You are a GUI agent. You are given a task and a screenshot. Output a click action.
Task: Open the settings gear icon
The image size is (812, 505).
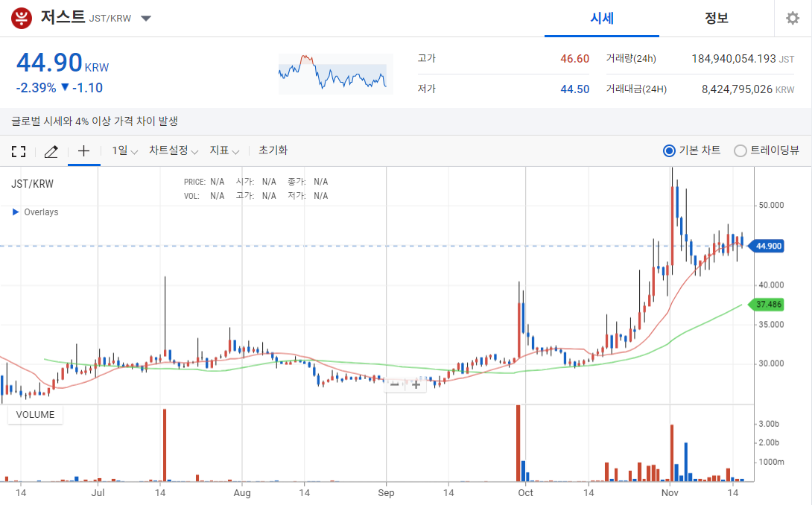click(793, 19)
